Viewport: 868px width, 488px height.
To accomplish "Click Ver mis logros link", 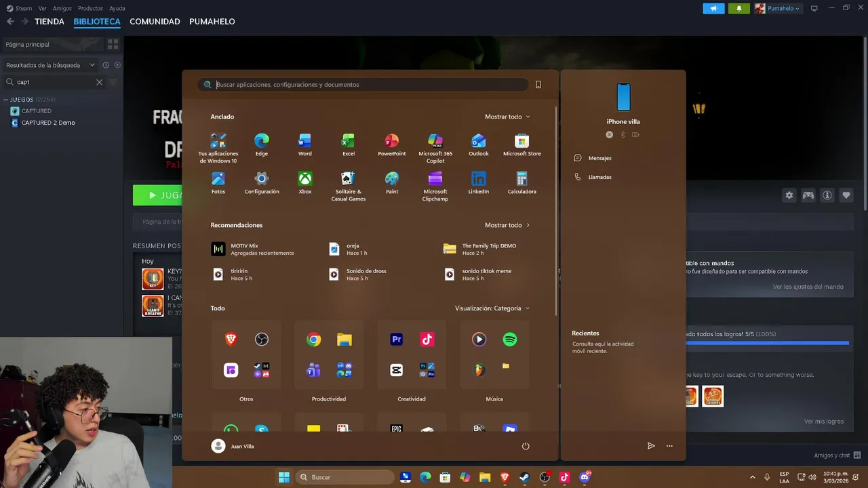I will [x=824, y=422].
